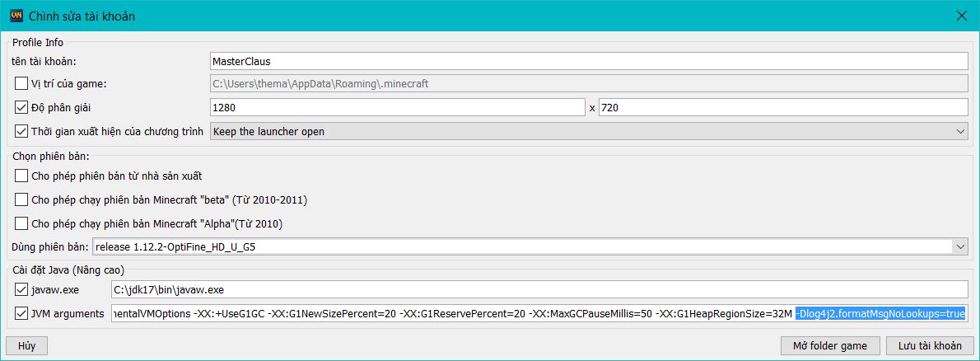980x361 pixels.
Task: Uncheck the Độ phân giải checkbox
Action: click(x=21, y=108)
